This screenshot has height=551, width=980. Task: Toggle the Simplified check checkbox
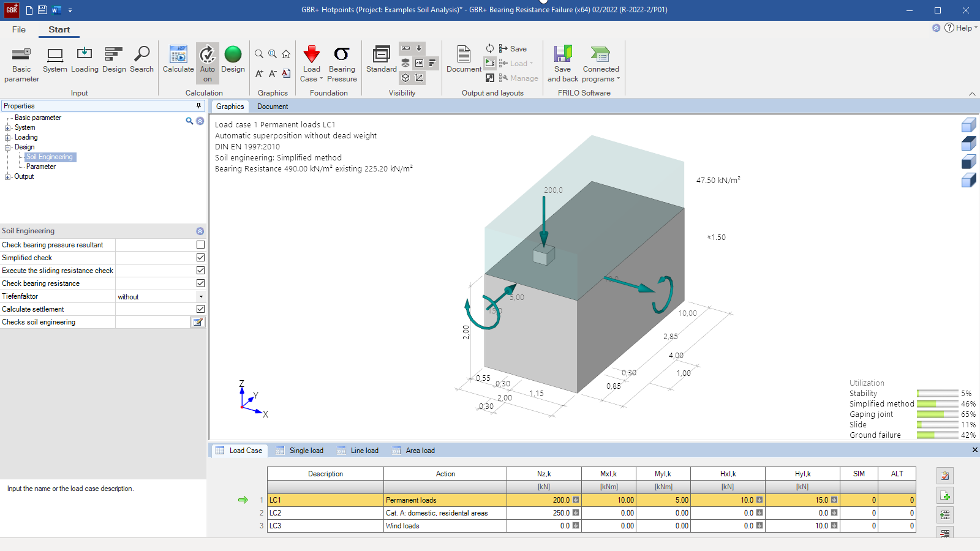(200, 258)
